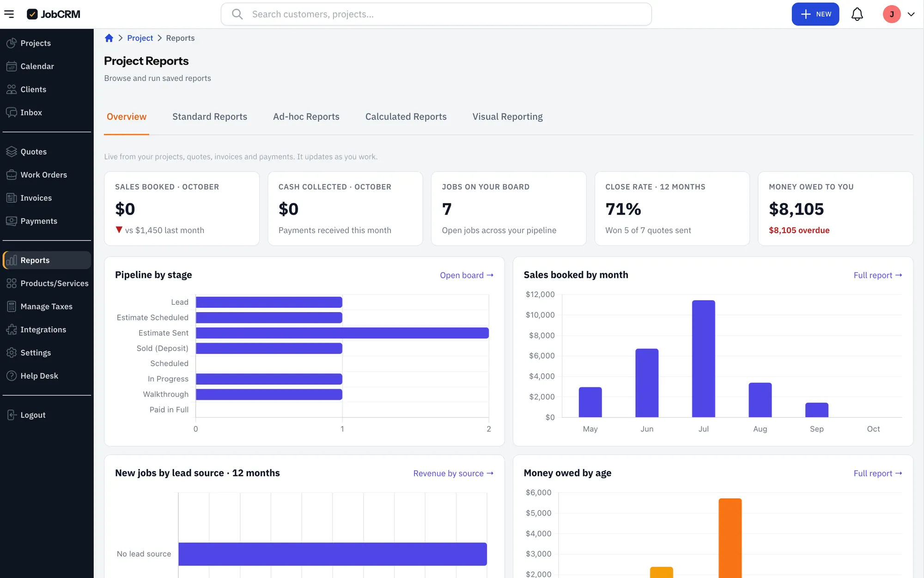The image size is (924, 578).
Task: Open Inbox from sidebar
Action: pos(47,112)
